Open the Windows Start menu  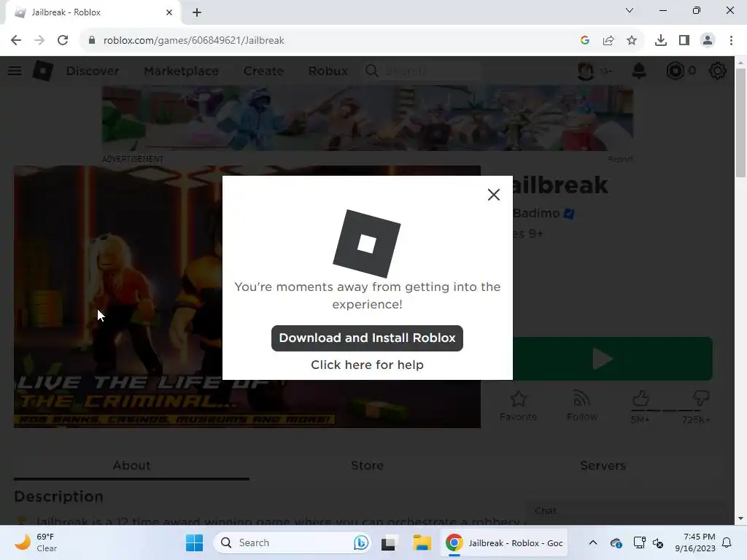click(194, 542)
